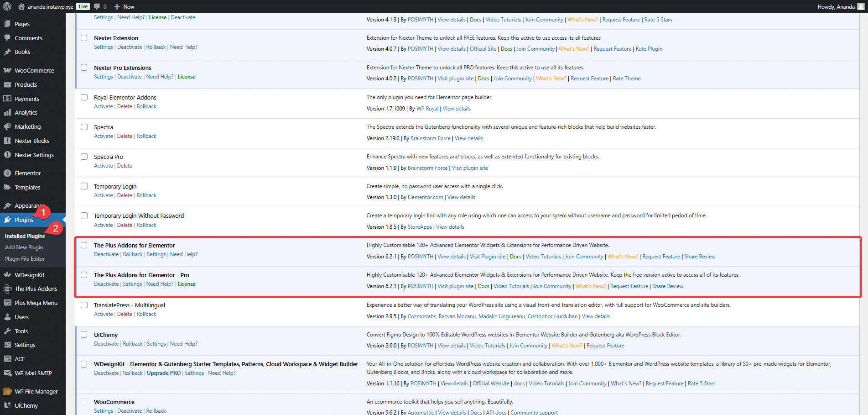Open Plugin File Editor submenu item
Image resolution: width=868 pixels, height=415 pixels.
25,259
